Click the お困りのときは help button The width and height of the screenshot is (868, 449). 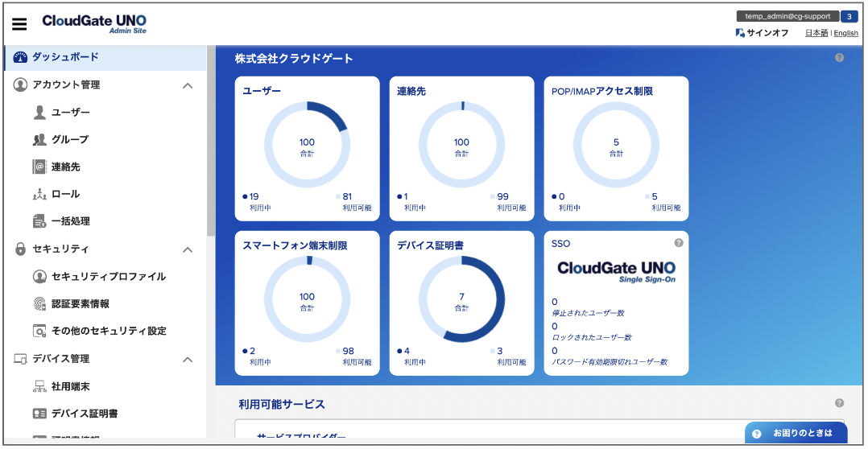(x=796, y=434)
